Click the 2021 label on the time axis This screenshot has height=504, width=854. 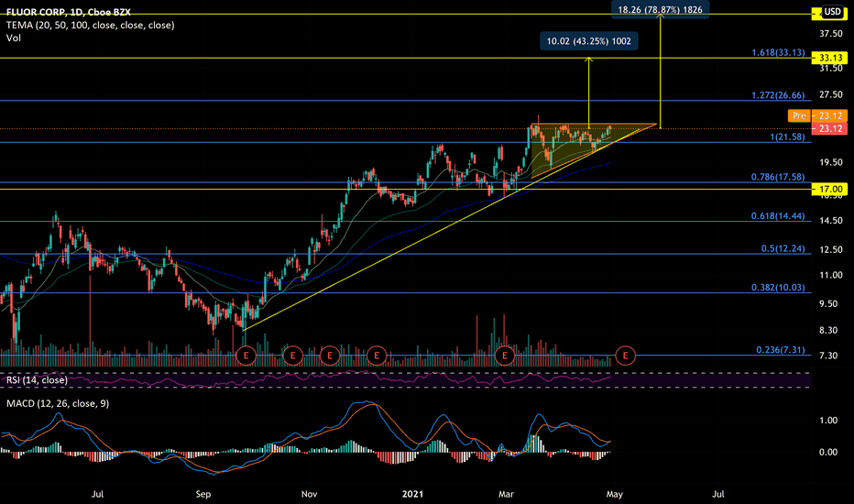412,494
